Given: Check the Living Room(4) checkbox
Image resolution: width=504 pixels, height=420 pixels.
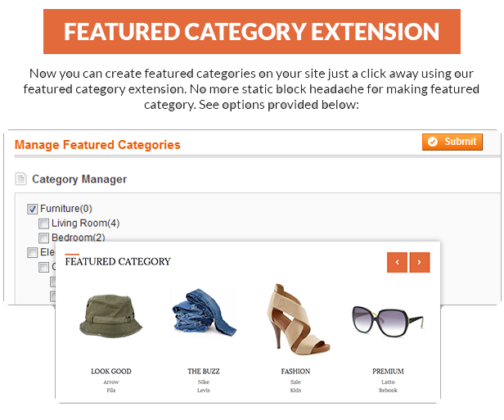Looking at the screenshot, I should [44, 224].
